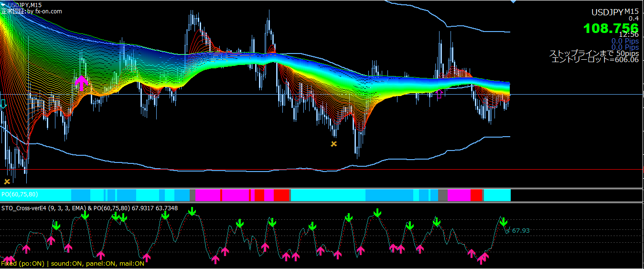Click the chart shift triangle at top edge
The height and width of the screenshot is (269, 644).
[513, 2]
